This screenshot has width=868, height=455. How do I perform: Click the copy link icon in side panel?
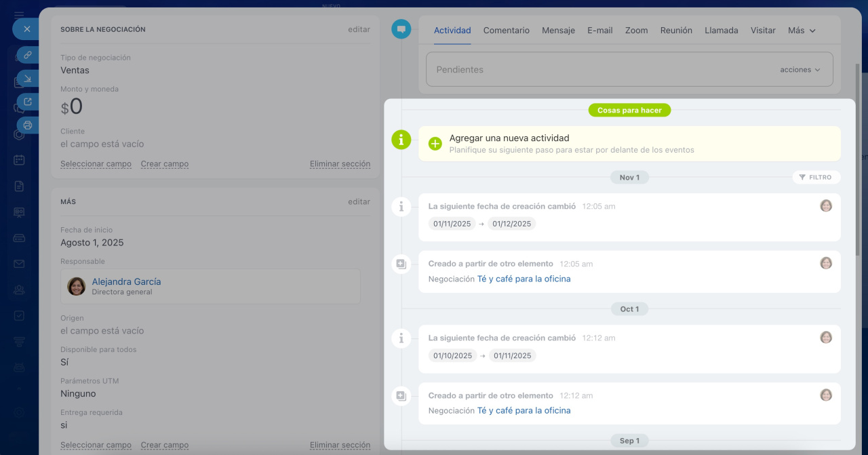click(28, 55)
